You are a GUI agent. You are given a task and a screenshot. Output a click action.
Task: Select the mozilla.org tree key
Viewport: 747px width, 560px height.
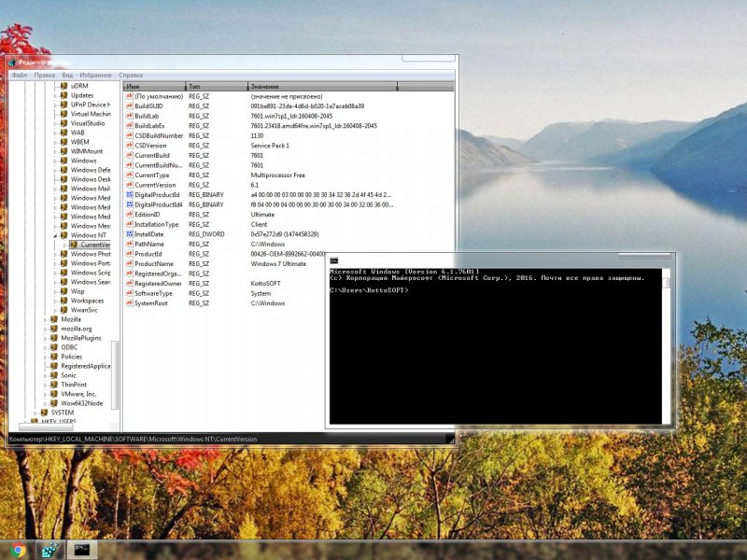click(x=77, y=329)
